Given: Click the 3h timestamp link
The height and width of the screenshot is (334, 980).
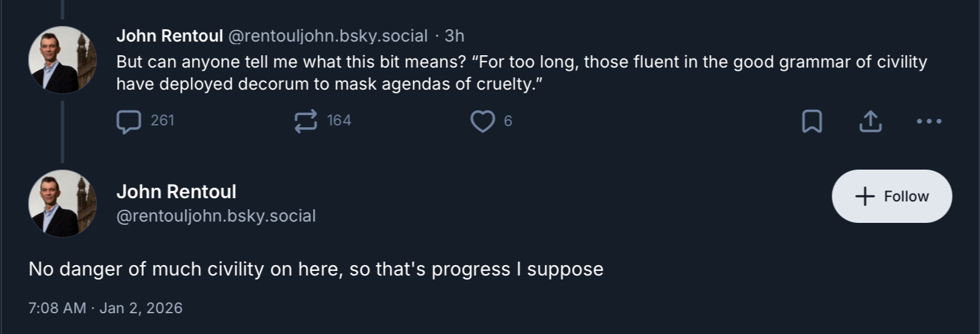Looking at the screenshot, I should tap(454, 36).
